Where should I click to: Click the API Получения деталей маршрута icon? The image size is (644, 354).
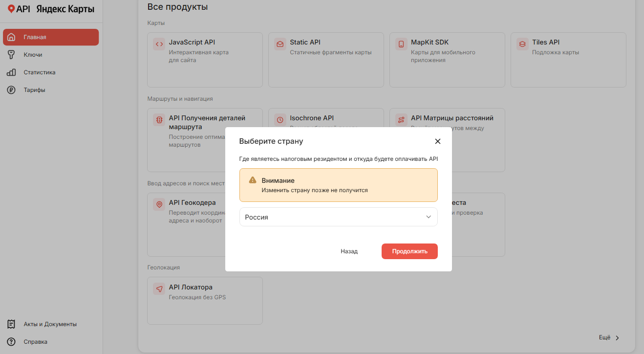[x=159, y=120]
